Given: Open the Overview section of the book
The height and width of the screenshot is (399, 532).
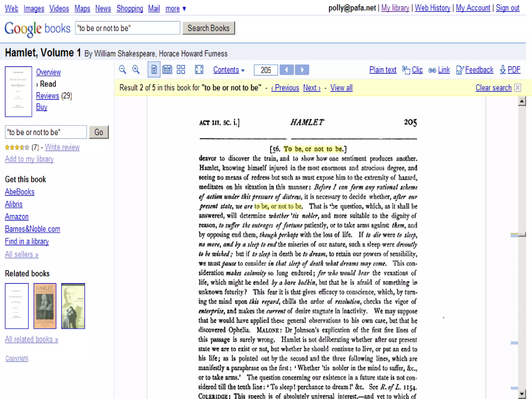Looking at the screenshot, I should (x=48, y=72).
